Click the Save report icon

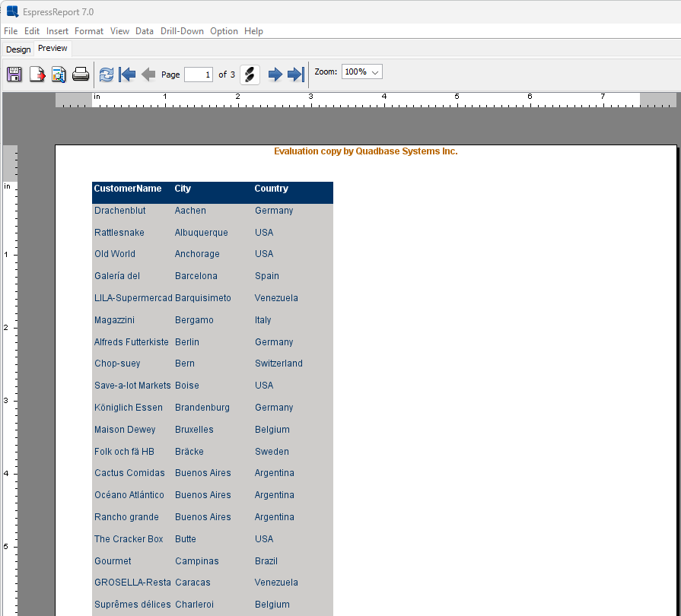point(14,75)
